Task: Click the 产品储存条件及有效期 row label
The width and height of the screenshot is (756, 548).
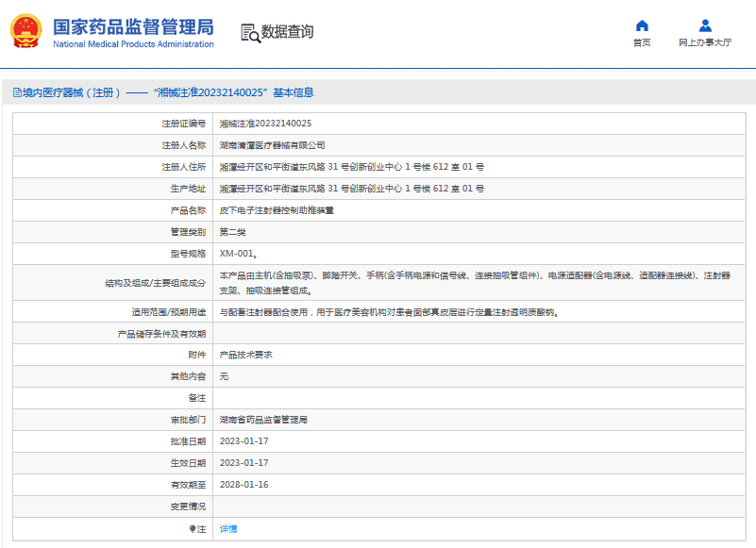Action: pos(161,334)
